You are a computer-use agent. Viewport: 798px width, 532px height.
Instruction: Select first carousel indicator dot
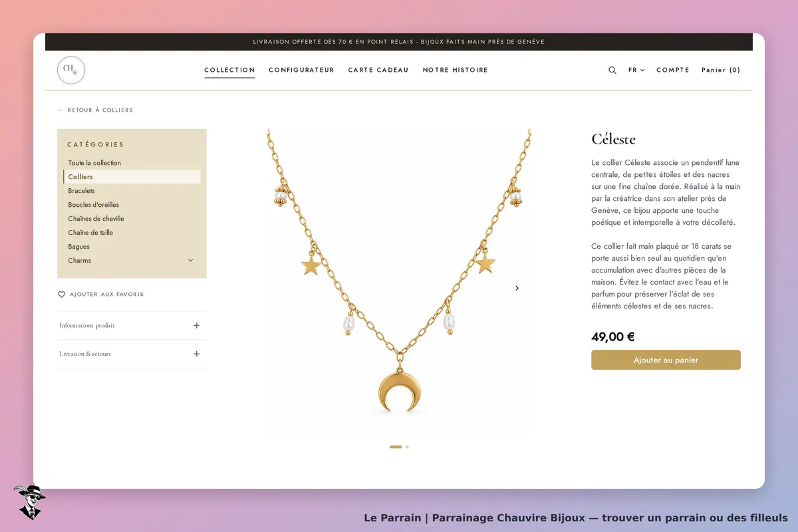(x=396, y=447)
